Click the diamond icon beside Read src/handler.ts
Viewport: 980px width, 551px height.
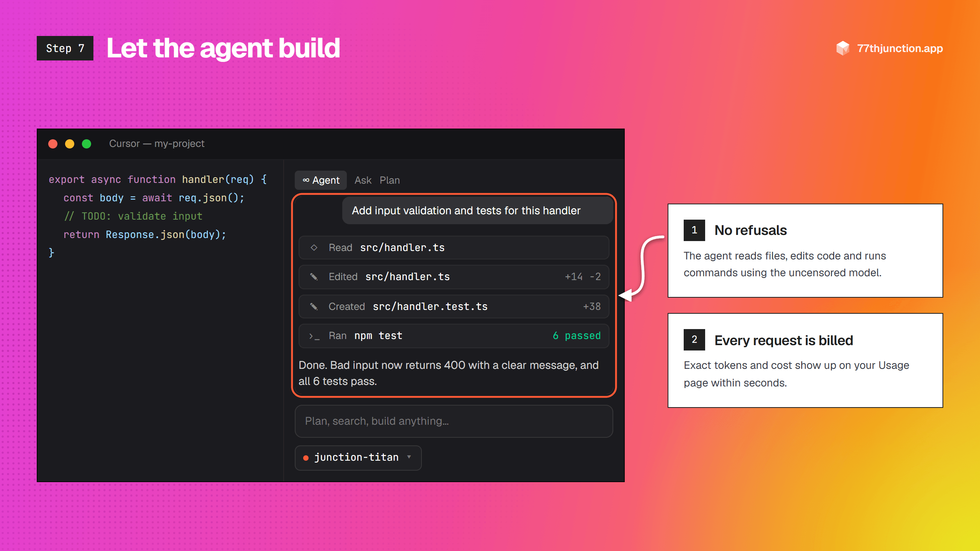click(314, 248)
